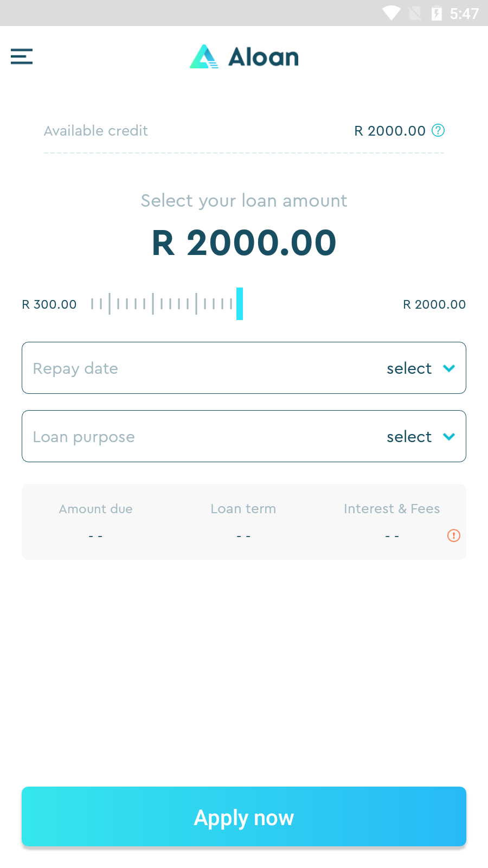
Task: Tap the Interest & Fees label
Action: tap(391, 509)
